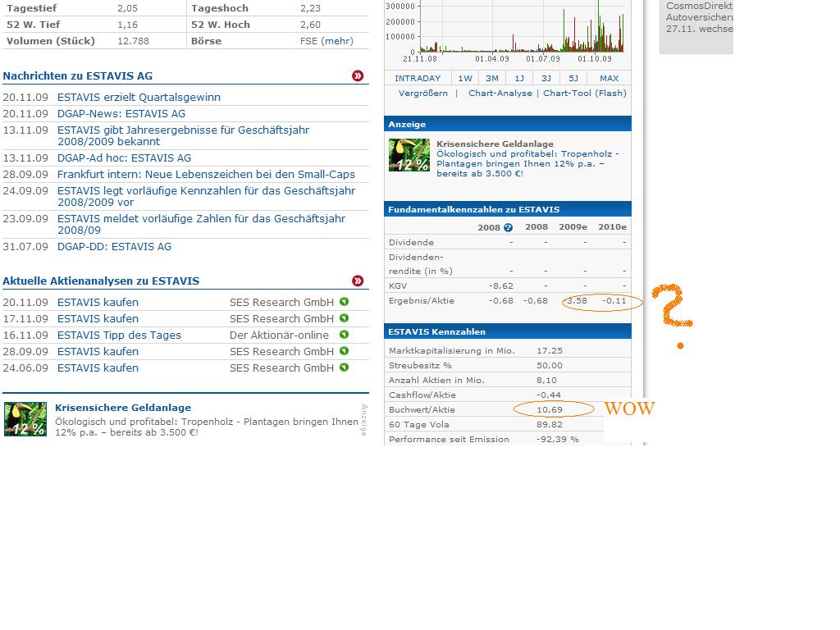Open DGAP-Ad hoc: ESTAVIS AG link
The width and height of the screenshot is (840, 630).
[x=124, y=158]
